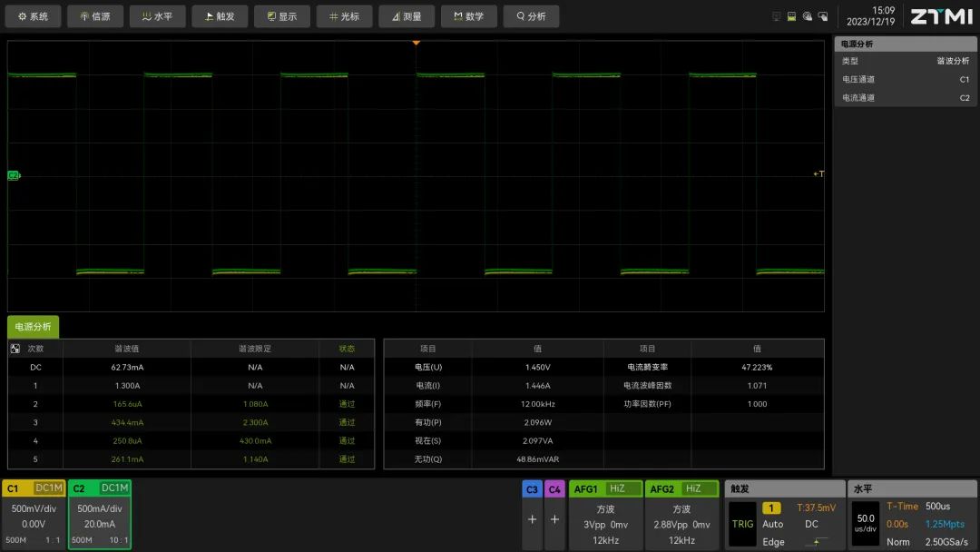Click the trigger level T:37.5mV value
The height and width of the screenshot is (552, 980).
(x=816, y=508)
